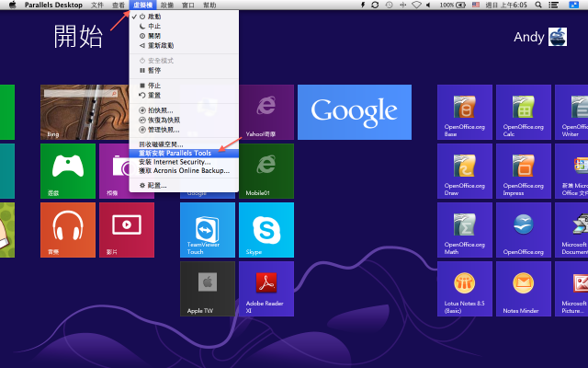
Task: Open OpenOffice.org Draw tile
Action: [465, 171]
